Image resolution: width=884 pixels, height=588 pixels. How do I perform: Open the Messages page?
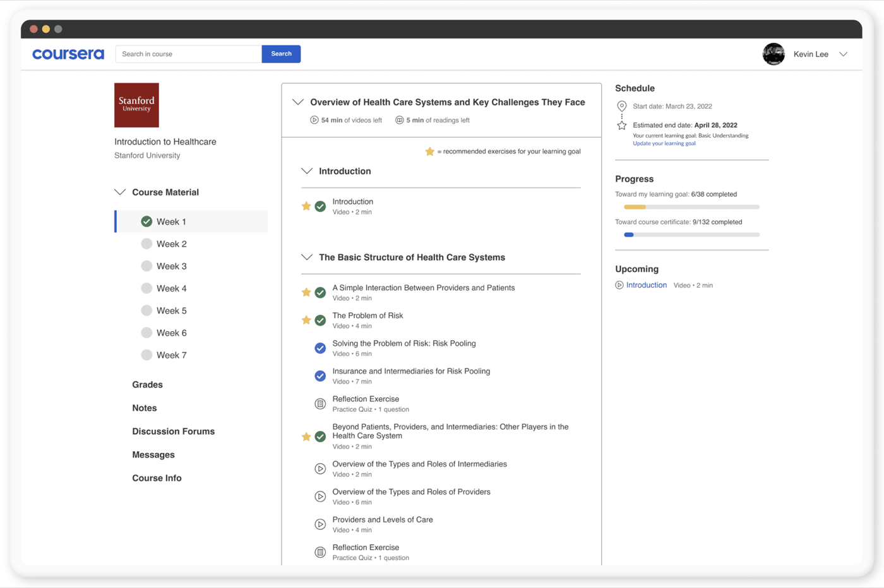[x=153, y=454]
